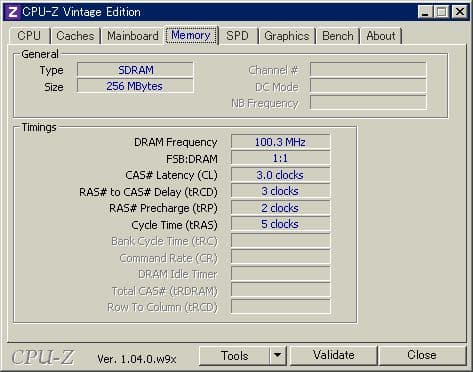Click the 5 clocks tRAS value

pyautogui.click(x=280, y=224)
